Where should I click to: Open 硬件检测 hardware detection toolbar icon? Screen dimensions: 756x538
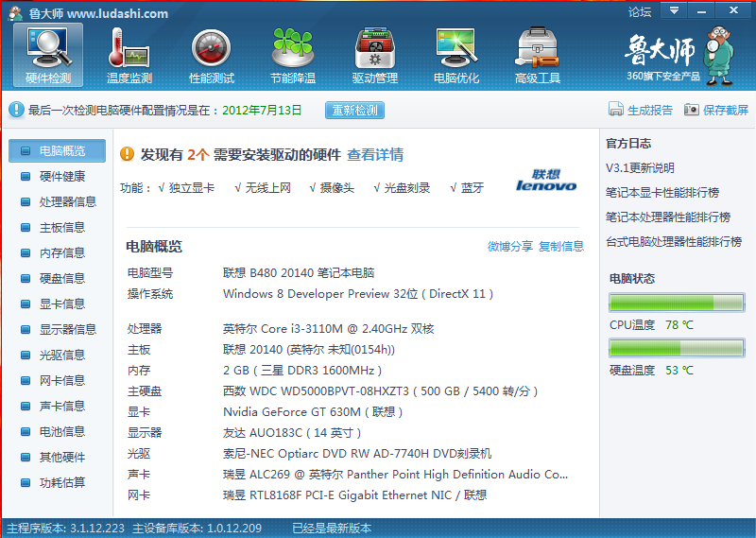48,55
